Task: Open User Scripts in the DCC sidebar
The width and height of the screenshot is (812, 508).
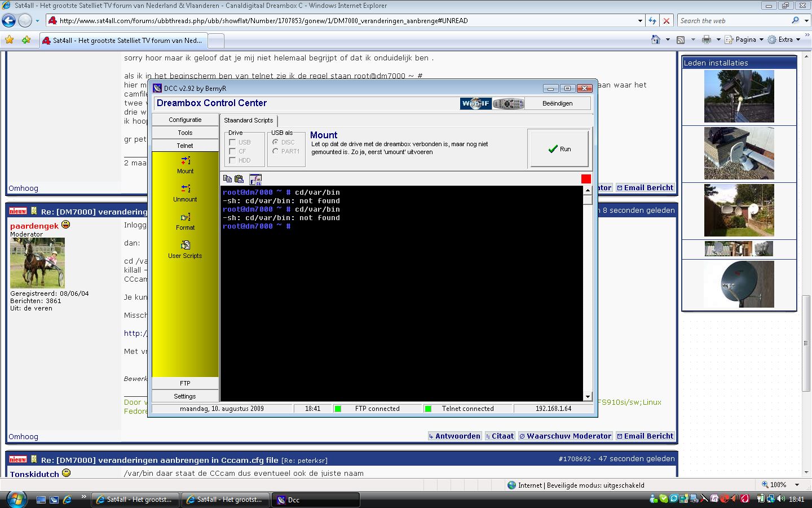Action: click(x=185, y=249)
